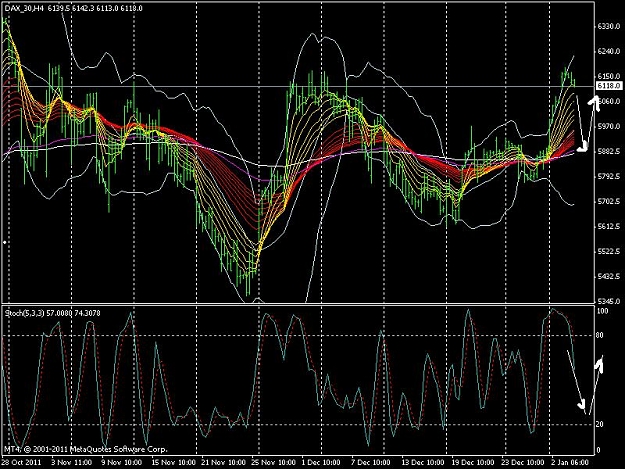Click the 25 Nov 10:00 time label
Image resolution: width=625 pixels, height=469 pixels.
point(273,462)
